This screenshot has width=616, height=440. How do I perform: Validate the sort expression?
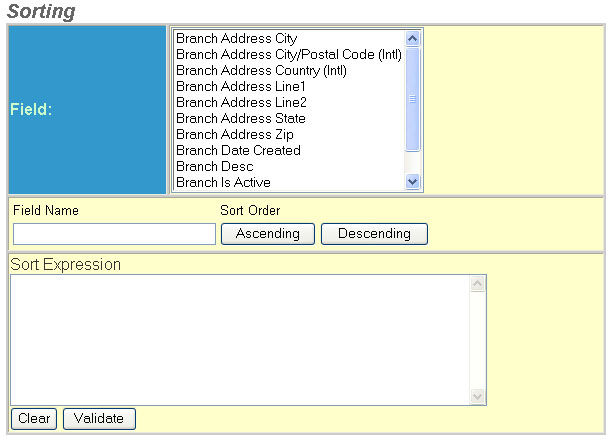(x=98, y=419)
